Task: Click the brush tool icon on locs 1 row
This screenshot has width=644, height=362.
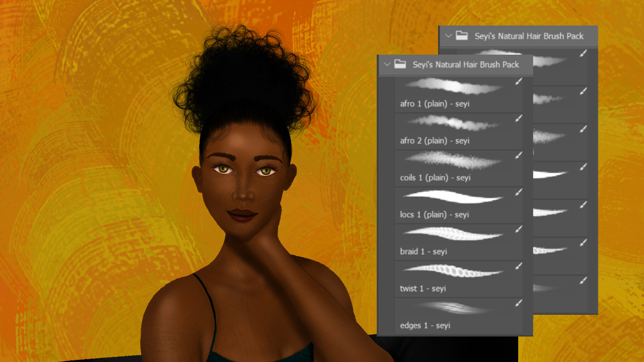Action: click(519, 192)
